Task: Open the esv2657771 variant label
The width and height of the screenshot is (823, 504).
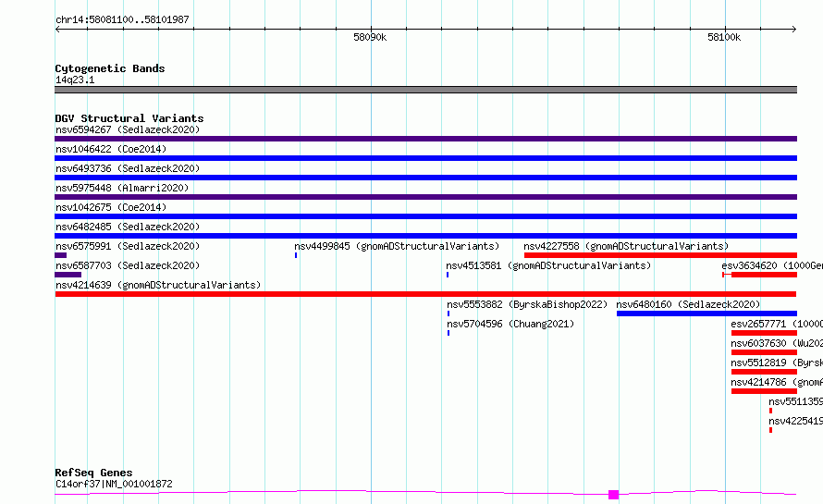Action: click(777, 324)
